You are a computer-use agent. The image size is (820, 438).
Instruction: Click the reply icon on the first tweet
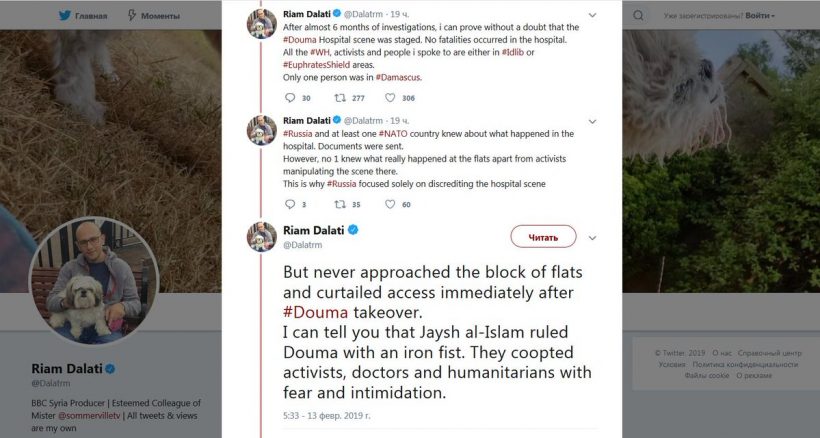[x=290, y=98]
